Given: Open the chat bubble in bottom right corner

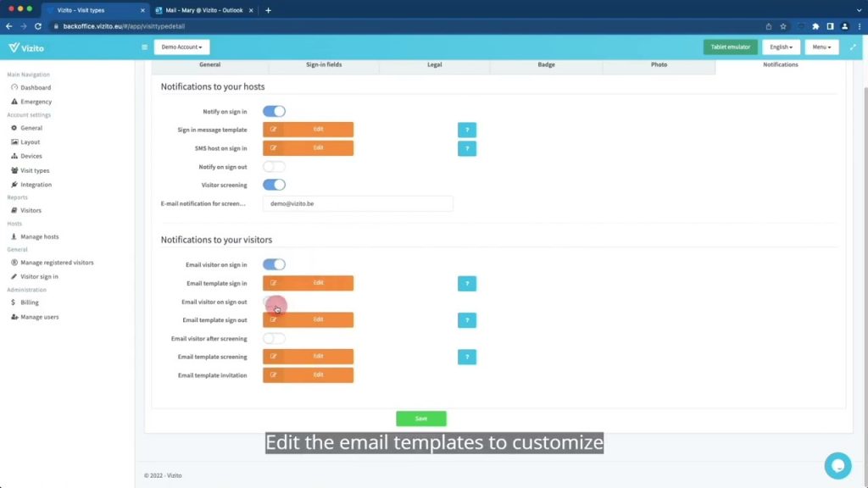Looking at the screenshot, I should tap(837, 465).
